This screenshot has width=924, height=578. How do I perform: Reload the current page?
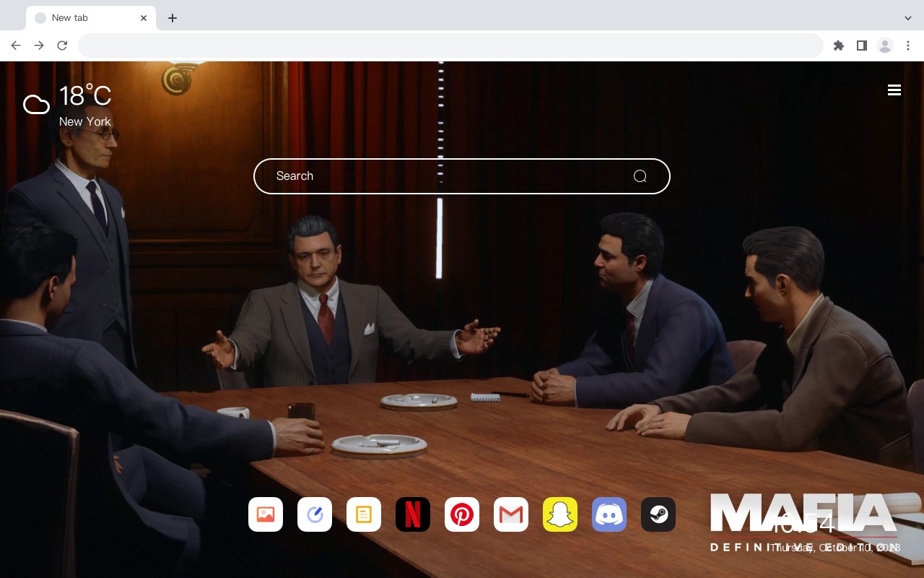62,46
